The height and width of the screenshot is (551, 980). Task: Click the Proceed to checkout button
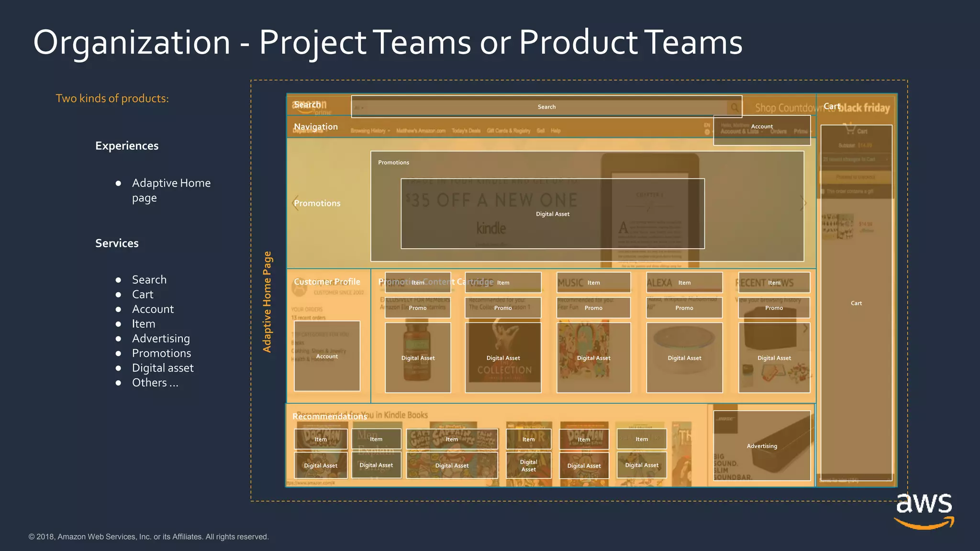coord(856,177)
